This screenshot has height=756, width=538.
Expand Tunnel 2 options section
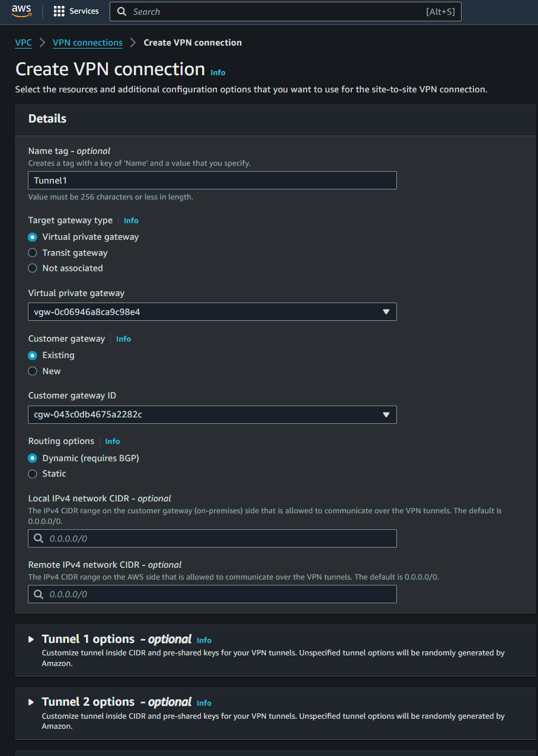tap(31, 702)
